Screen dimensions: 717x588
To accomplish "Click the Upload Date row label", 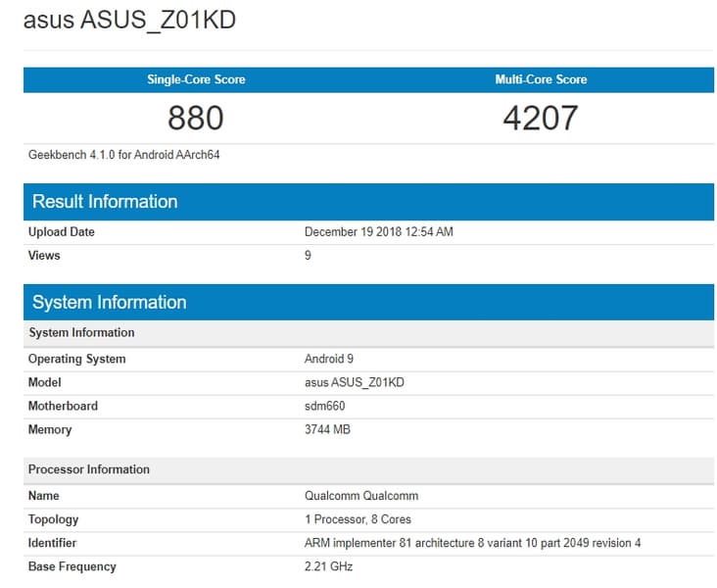I will [62, 232].
